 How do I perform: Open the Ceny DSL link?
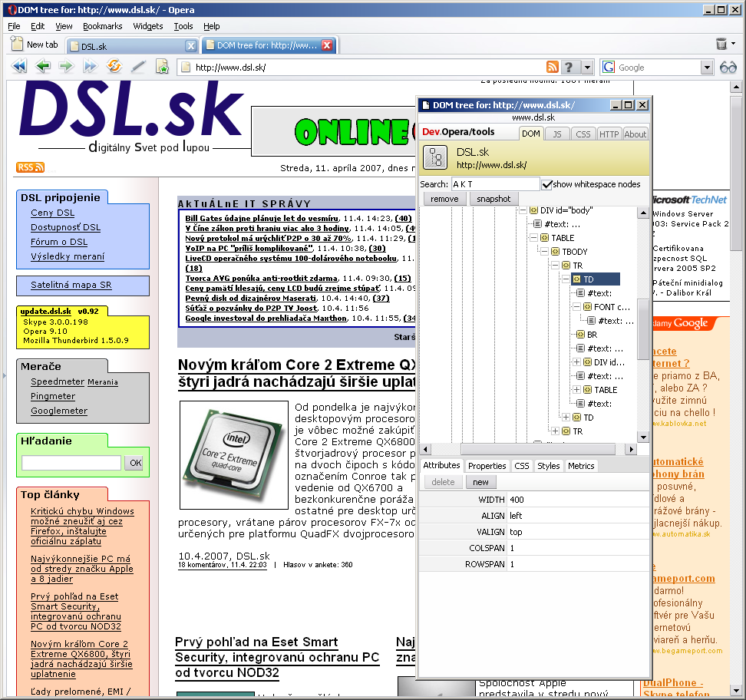click(52, 213)
